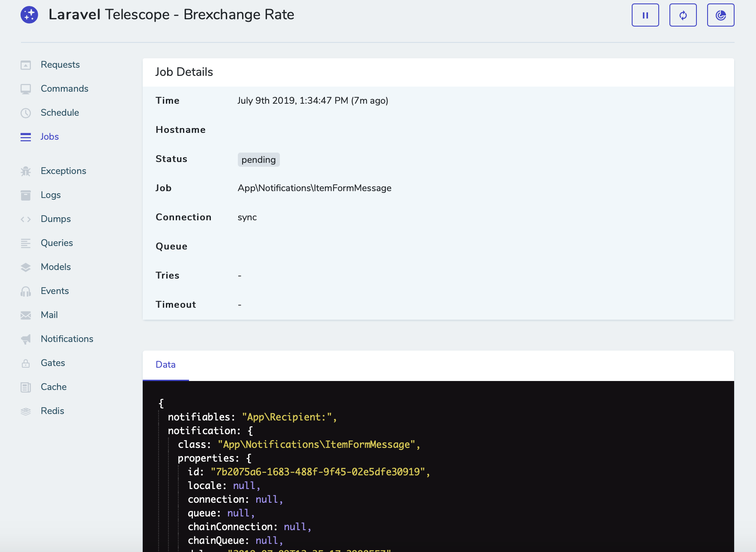The image size is (756, 552).
Task: Click the Notifications megaphone icon
Action: (x=26, y=339)
